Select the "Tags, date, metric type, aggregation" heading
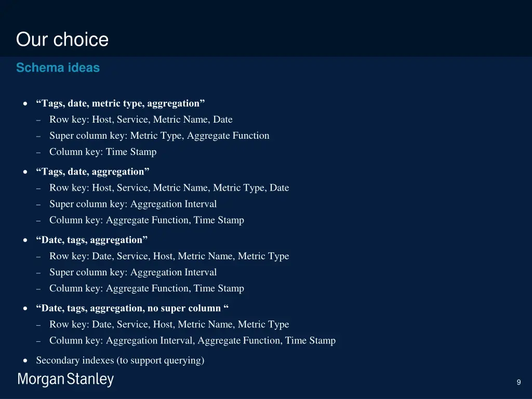Image resolution: width=532 pixels, height=399 pixels. [121, 103]
